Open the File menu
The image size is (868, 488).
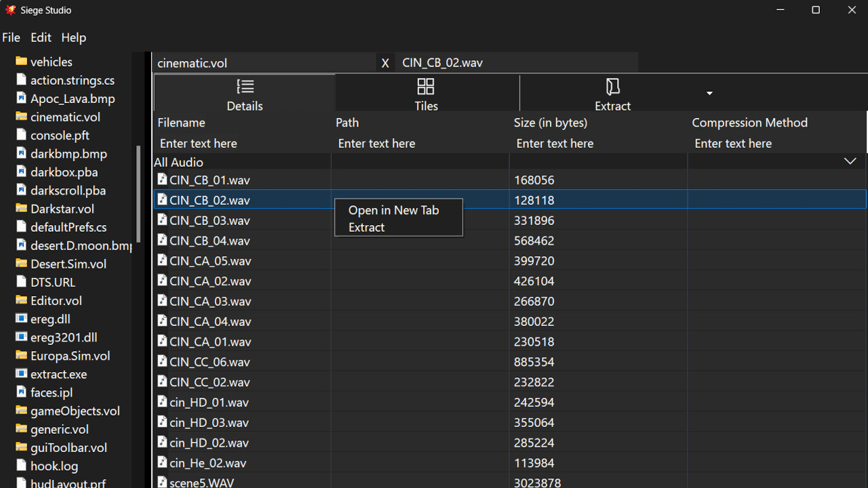point(11,37)
